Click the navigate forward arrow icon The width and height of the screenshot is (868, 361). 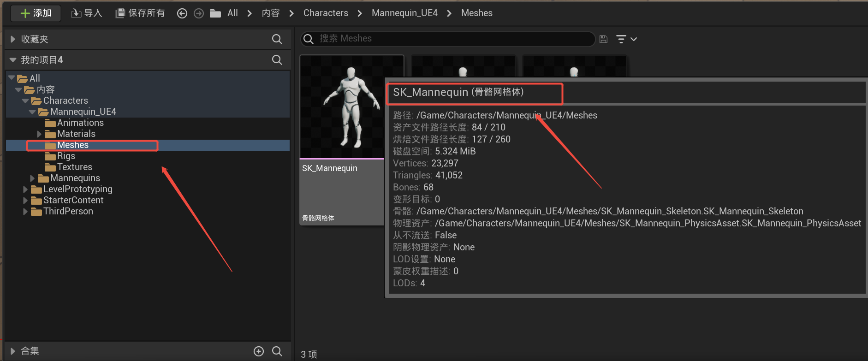pyautogui.click(x=199, y=13)
